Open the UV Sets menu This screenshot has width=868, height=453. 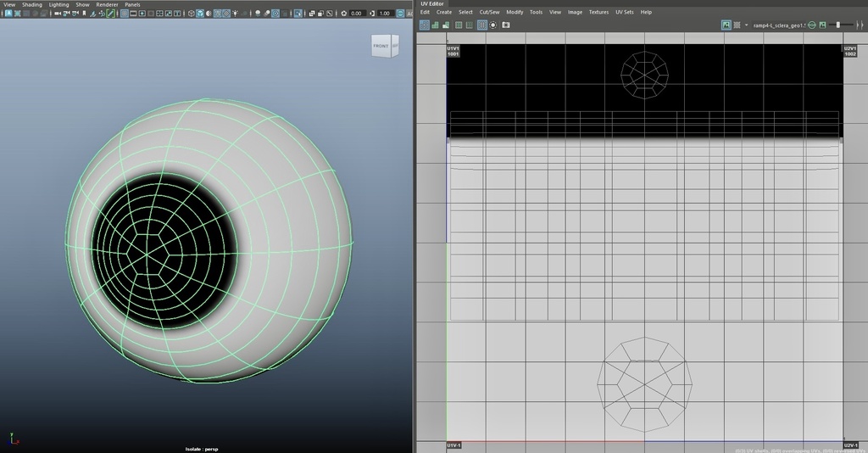coord(623,12)
